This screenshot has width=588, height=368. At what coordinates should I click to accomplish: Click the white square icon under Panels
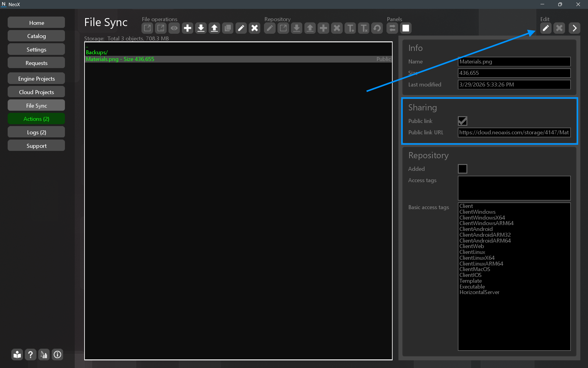tap(406, 28)
